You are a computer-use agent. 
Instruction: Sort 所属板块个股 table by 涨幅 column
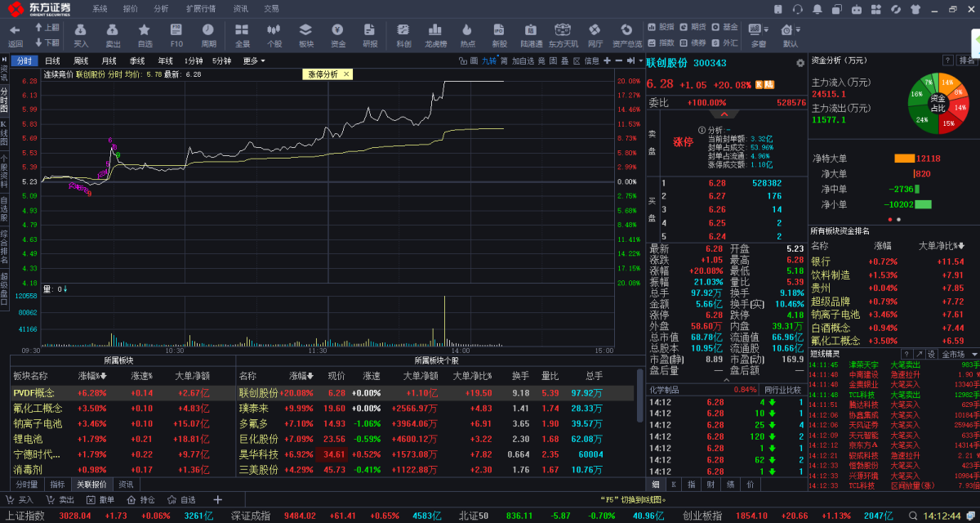point(301,376)
